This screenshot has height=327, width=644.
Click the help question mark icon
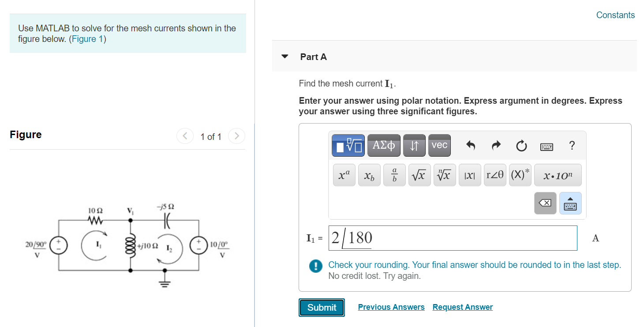[572, 145]
